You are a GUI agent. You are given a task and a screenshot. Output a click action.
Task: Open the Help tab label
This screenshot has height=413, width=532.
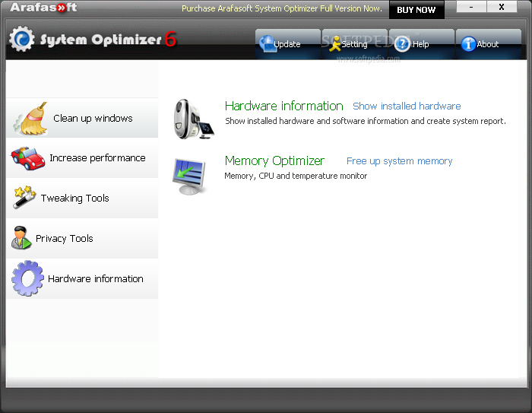(x=421, y=44)
